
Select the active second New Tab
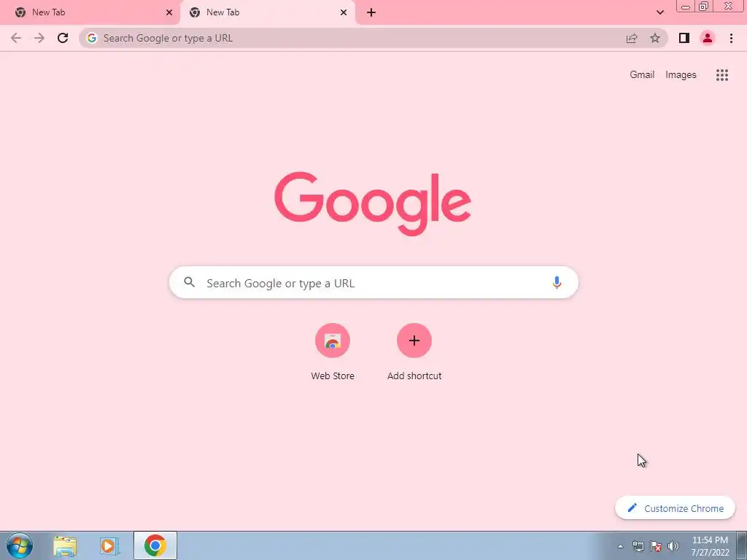[268, 12]
